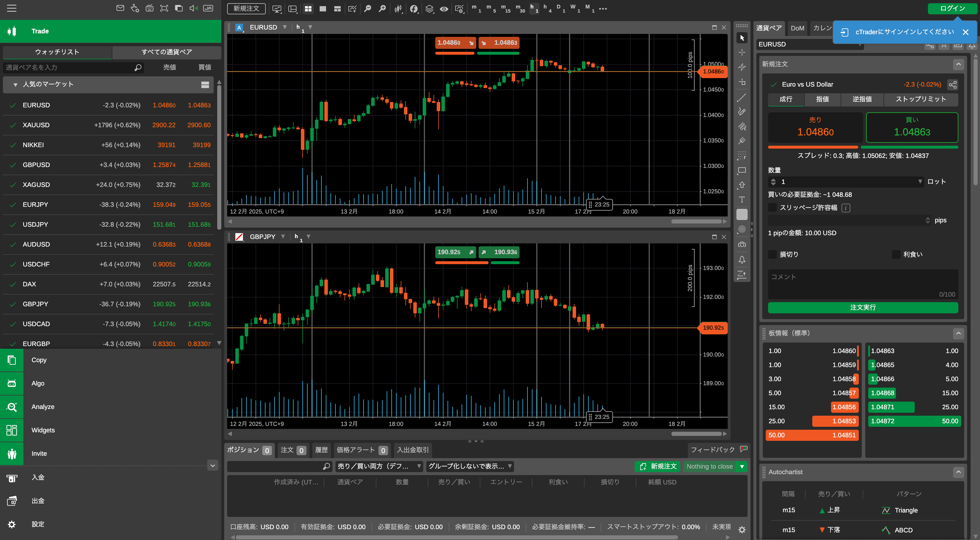Click the indicators function icon
Screen dimensions: 980x540
[414, 9]
